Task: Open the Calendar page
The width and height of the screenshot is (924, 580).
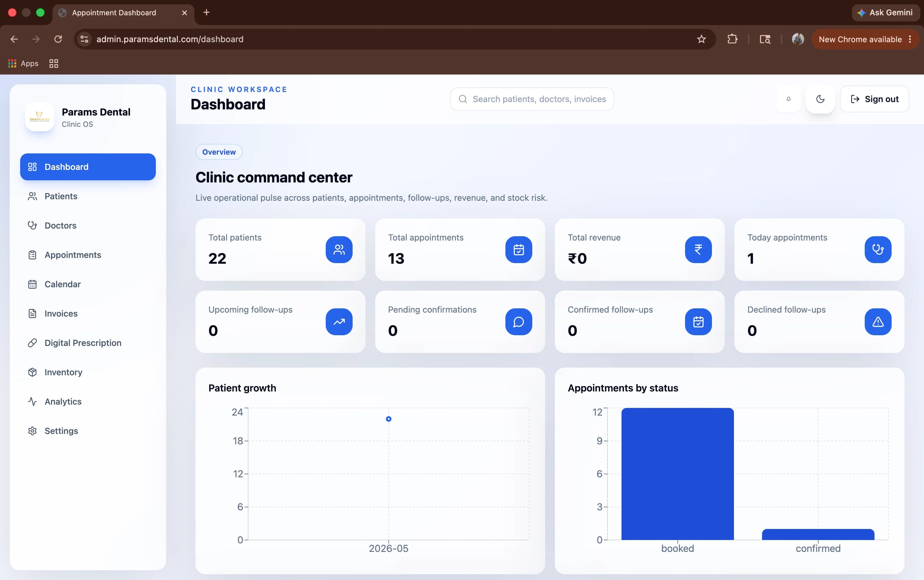Action: coord(88,284)
